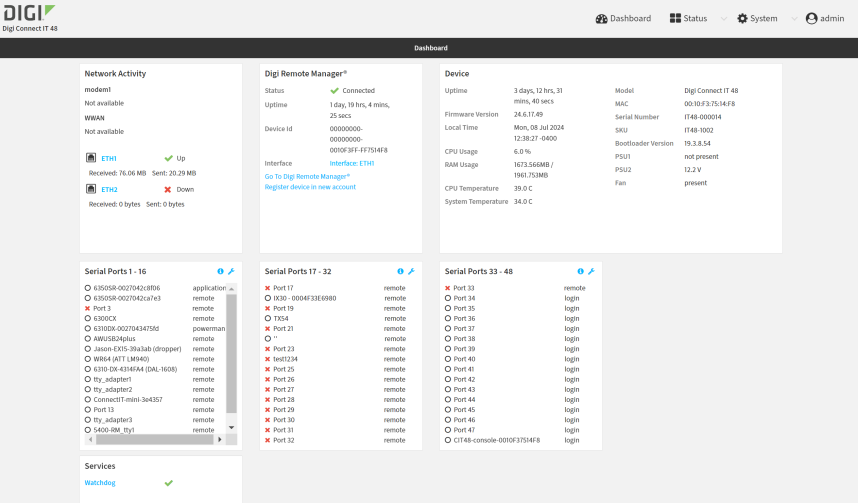Click scroll right arrow in Serial Ports 1 - 16
Viewport: 858px width, 503px height.
click(220, 440)
